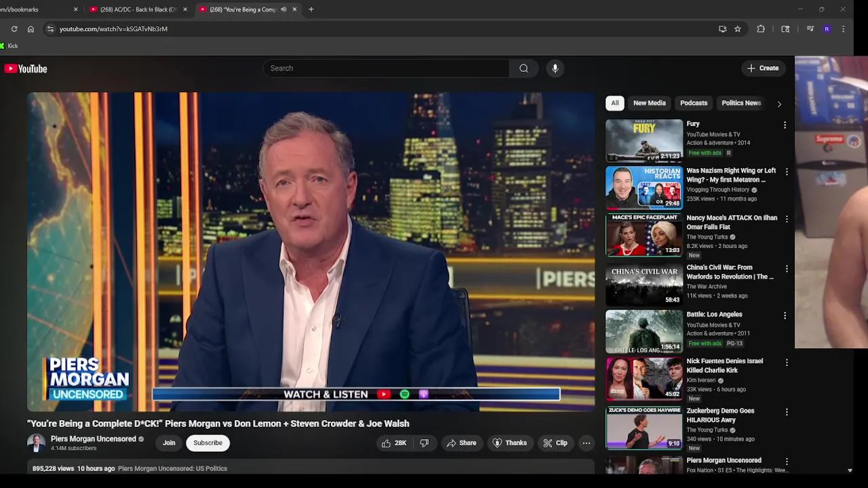Click the search magnifier button
Image resolution: width=868 pixels, height=488 pixels.
524,68
